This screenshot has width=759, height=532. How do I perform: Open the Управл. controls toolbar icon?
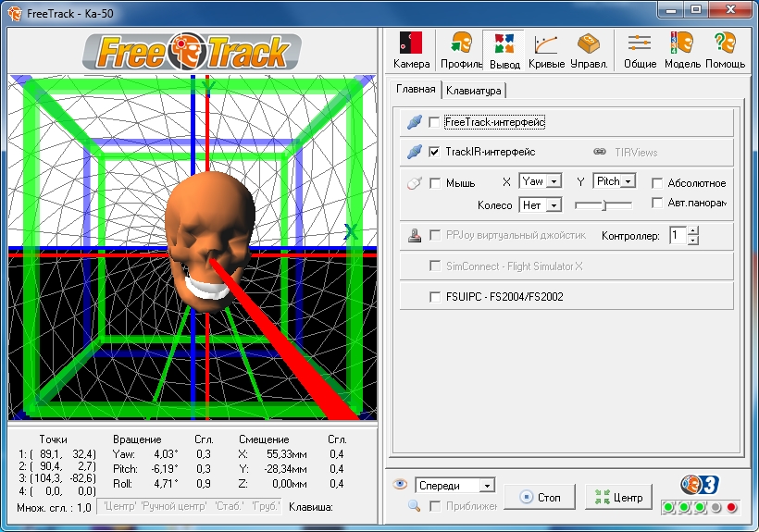[589, 50]
